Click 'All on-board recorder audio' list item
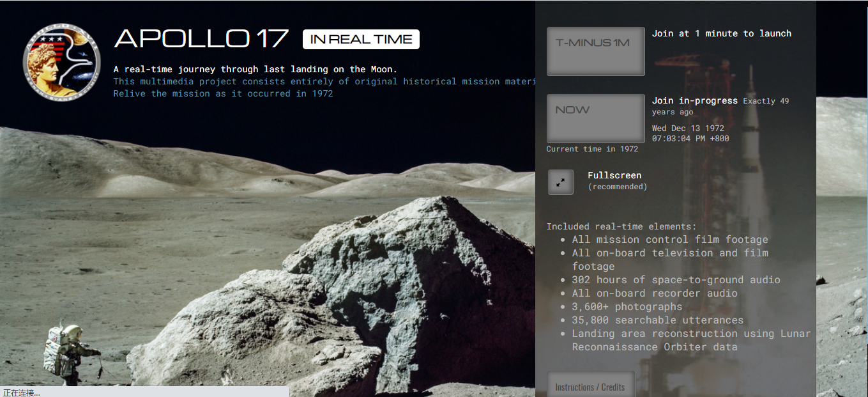 click(x=655, y=293)
